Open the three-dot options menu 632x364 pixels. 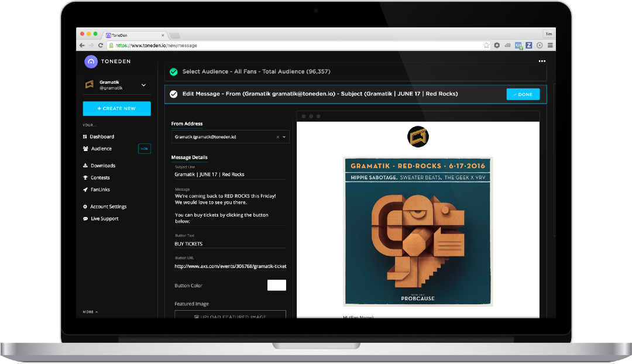[x=542, y=61]
